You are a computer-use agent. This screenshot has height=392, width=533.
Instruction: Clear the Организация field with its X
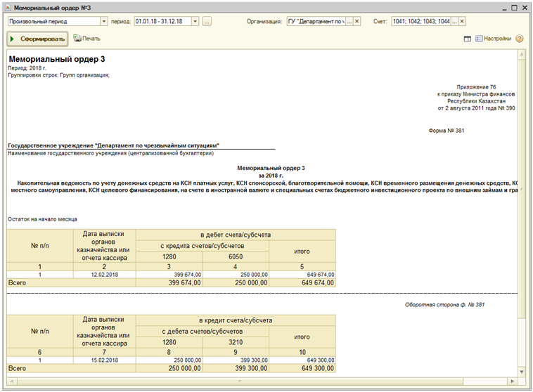[357, 22]
